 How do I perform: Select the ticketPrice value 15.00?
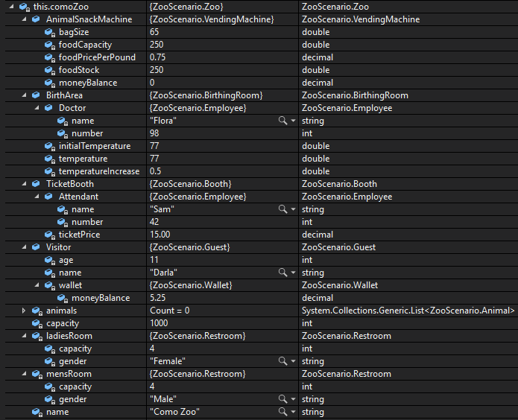click(x=160, y=235)
